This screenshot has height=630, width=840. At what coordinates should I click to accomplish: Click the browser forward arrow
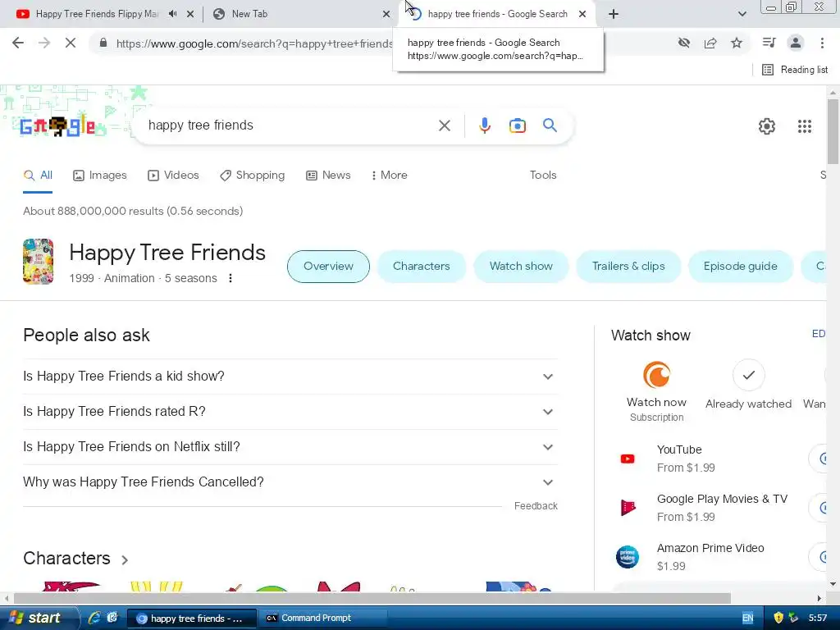tap(44, 43)
